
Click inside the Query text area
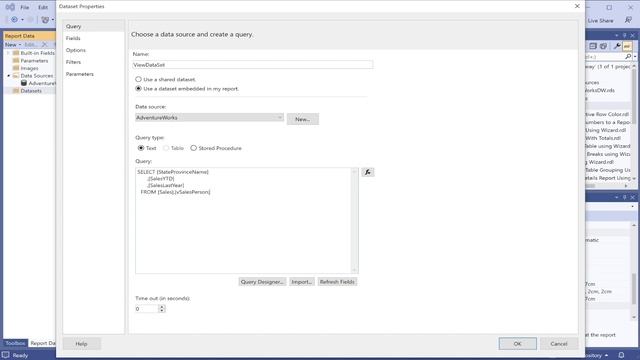click(x=243, y=220)
